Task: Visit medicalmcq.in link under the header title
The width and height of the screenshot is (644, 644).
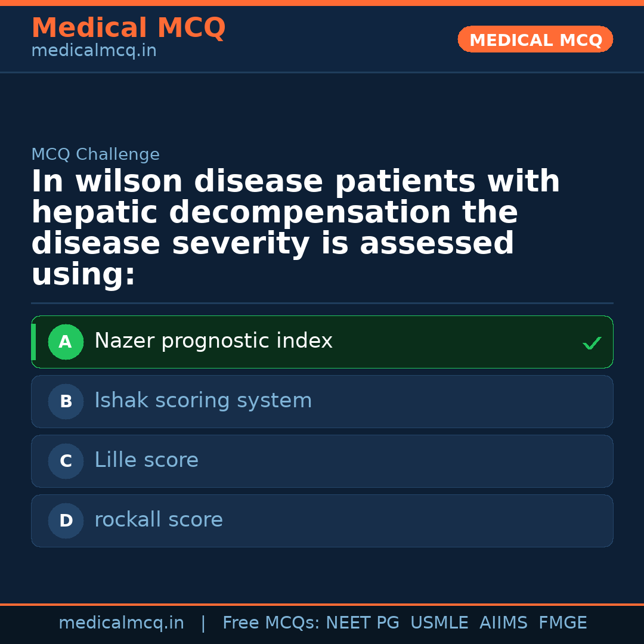Action: (94, 51)
